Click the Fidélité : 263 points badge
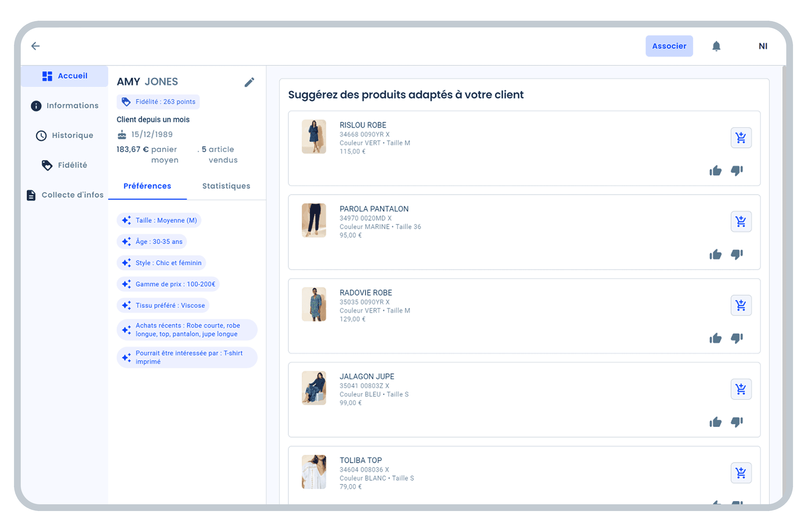The image size is (807, 532). coord(158,102)
